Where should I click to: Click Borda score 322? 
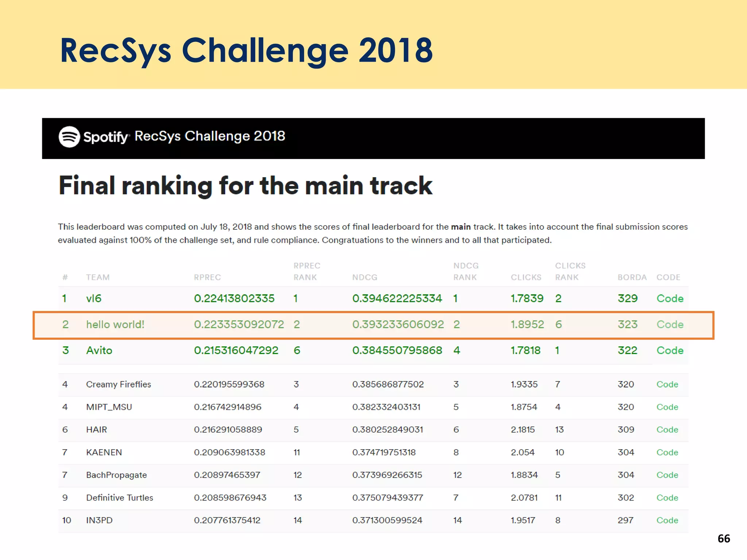[x=628, y=350]
